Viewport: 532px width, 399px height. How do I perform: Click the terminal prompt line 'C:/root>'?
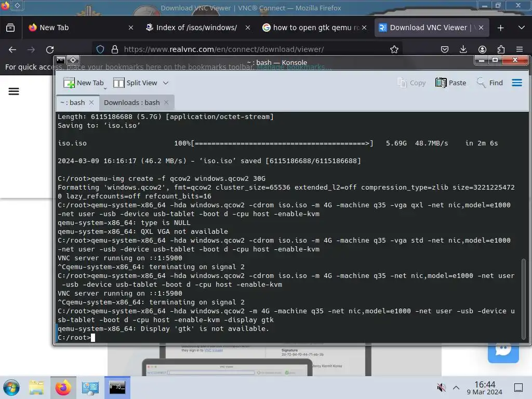click(74, 338)
